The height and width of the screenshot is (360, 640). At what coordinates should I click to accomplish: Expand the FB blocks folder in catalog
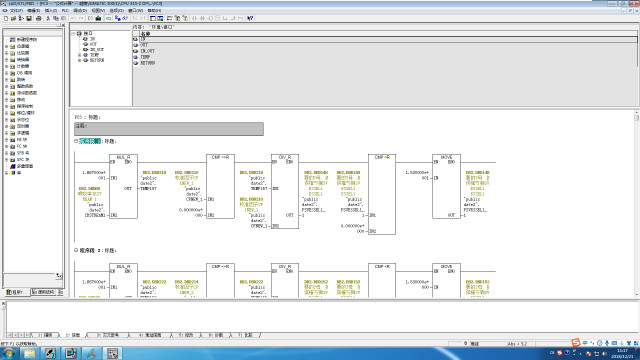(x=7, y=140)
